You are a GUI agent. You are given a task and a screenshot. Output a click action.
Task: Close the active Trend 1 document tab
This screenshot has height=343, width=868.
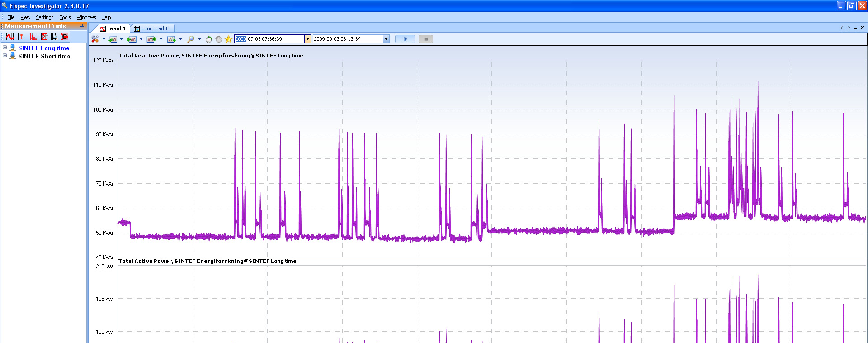point(862,28)
